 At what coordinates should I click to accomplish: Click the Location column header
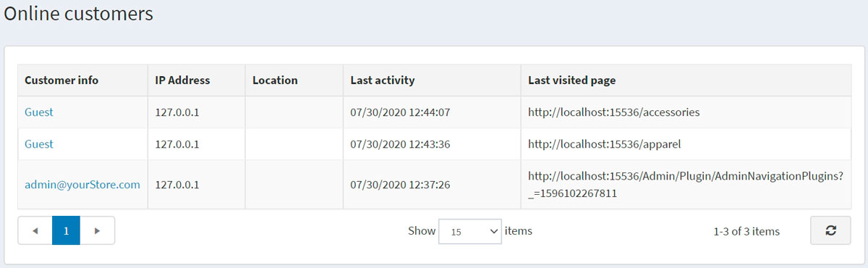click(294, 80)
